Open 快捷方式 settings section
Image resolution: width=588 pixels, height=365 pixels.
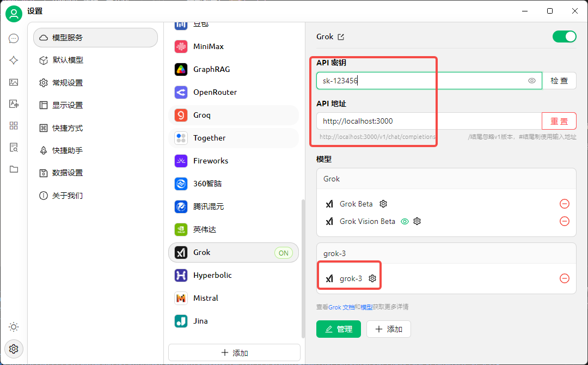click(x=96, y=128)
